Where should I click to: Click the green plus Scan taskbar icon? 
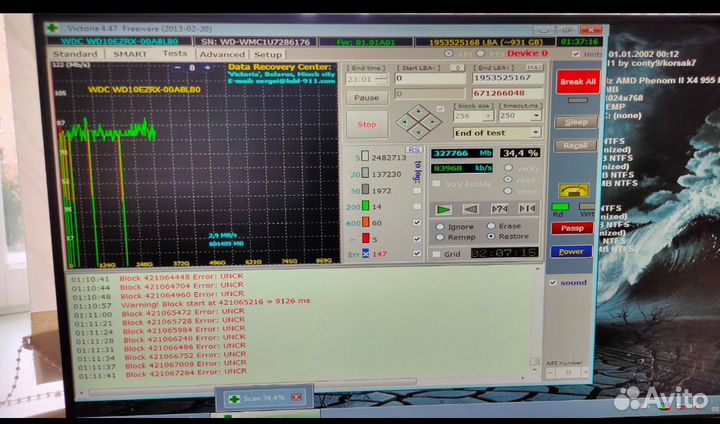point(234,398)
